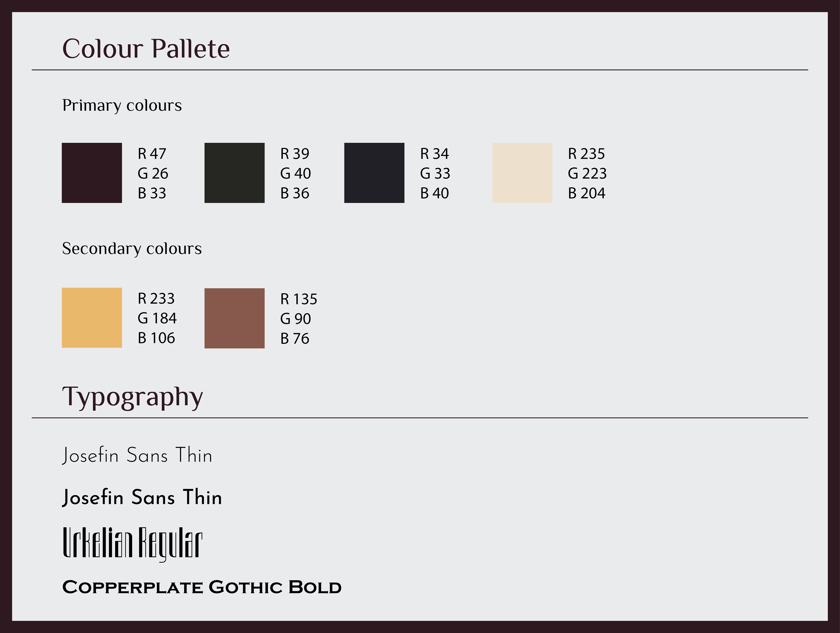Select the golden yellow R233 G184 B106 swatch

tap(92, 318)
